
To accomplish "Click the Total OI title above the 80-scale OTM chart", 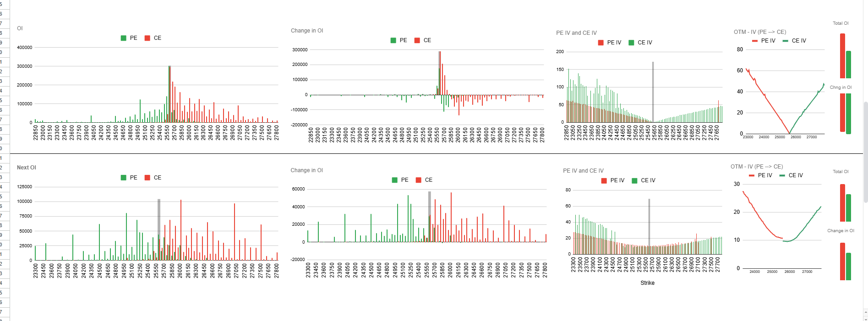I will click(x=841, y=23).
